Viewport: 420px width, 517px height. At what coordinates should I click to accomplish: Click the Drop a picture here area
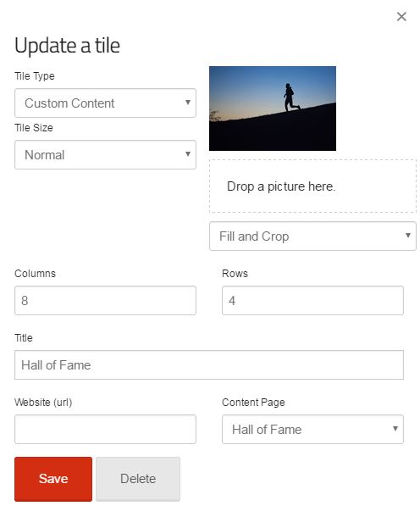[x=312, y=186]
